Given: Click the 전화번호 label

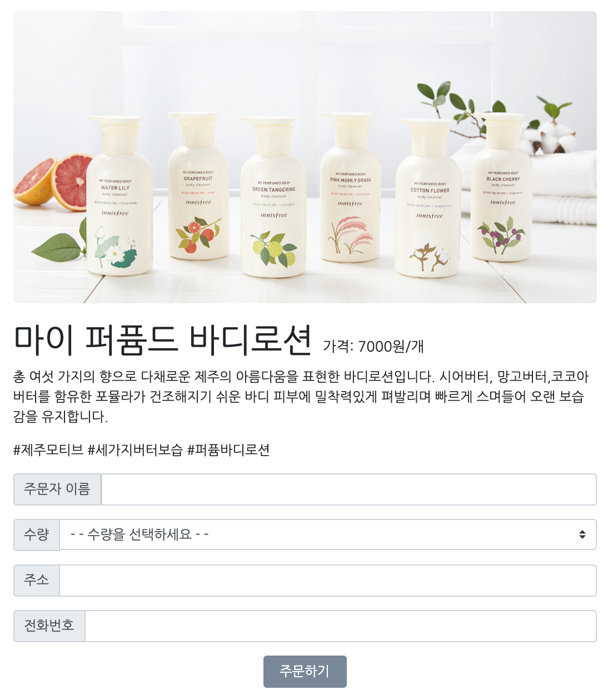Looking at the screenshot, I should (49, 626).
